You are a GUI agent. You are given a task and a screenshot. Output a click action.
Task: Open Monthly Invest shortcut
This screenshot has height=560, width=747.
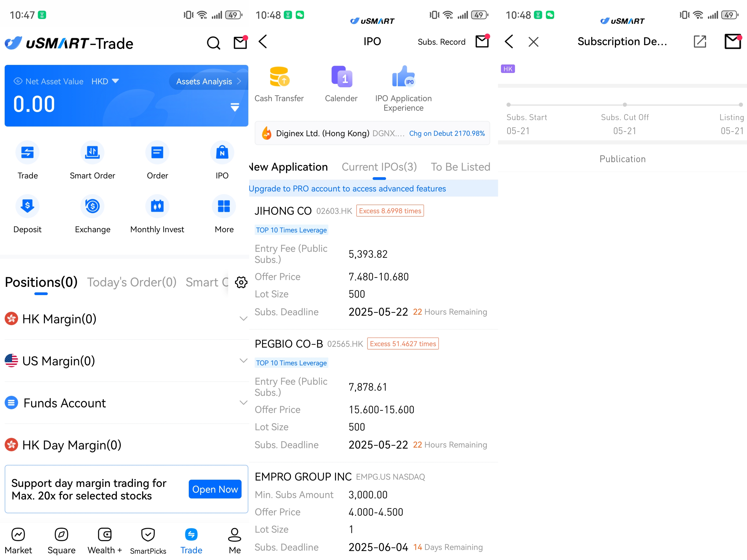(157, 214)
